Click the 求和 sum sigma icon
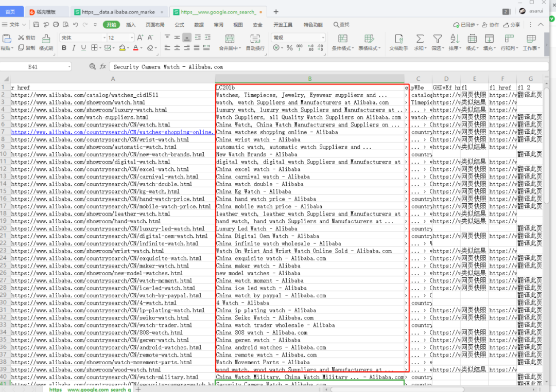Image resolution: width=556 pixels, height=392 pixels. click(x=420, y=39)
